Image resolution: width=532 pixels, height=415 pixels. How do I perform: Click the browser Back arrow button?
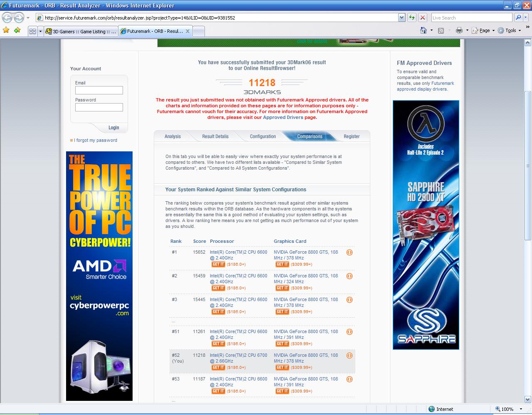click(x=7, y=17)
